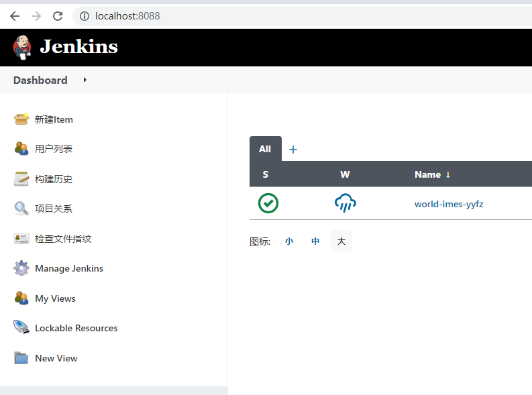This screenshot has width=532, height=395.
Task: Add a new view with plus tab
Action: [x=293, y=149]
